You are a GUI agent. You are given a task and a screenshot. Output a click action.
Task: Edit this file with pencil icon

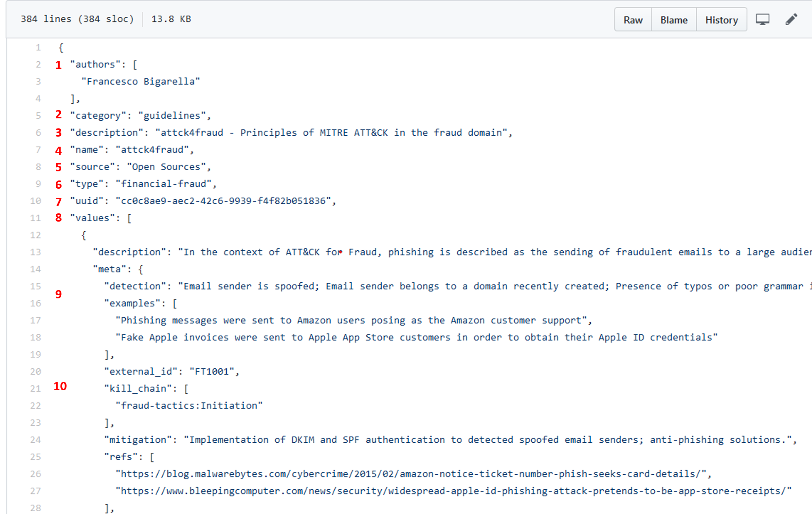pos(791,19)
